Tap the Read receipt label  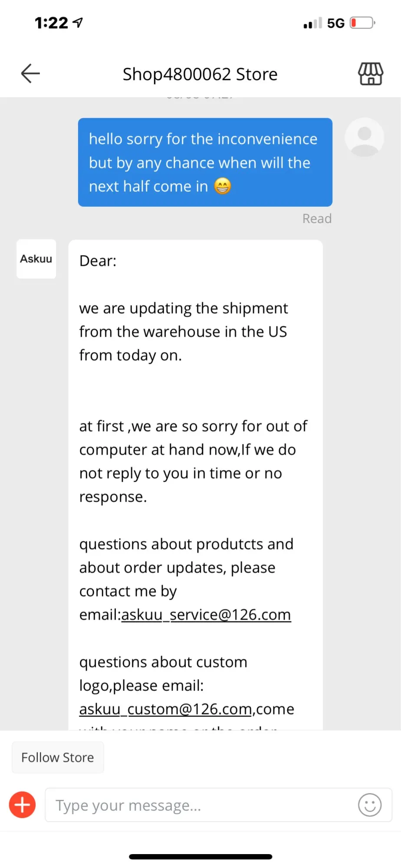(317, 218)
